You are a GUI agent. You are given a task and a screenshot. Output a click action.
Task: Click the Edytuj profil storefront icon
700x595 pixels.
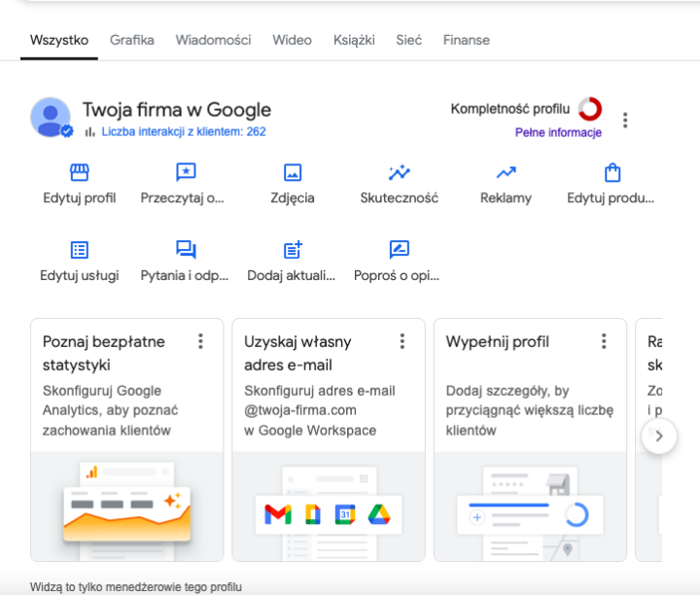click(80, 173)
